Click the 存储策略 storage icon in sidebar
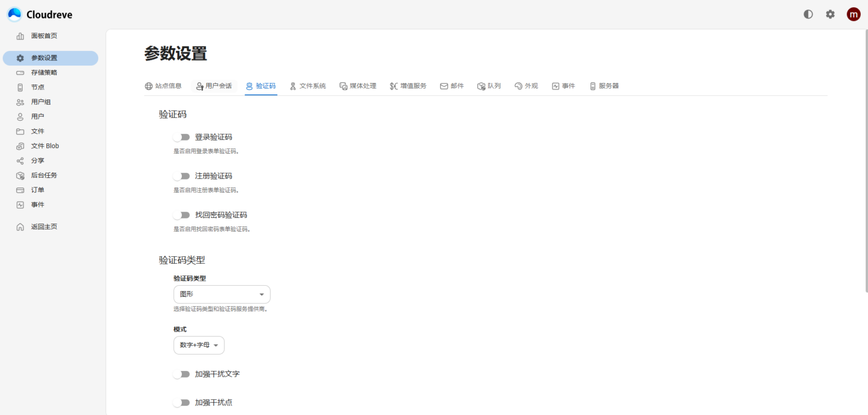The width and height of the screenshot is (868, 415). [x=20, y=73]
